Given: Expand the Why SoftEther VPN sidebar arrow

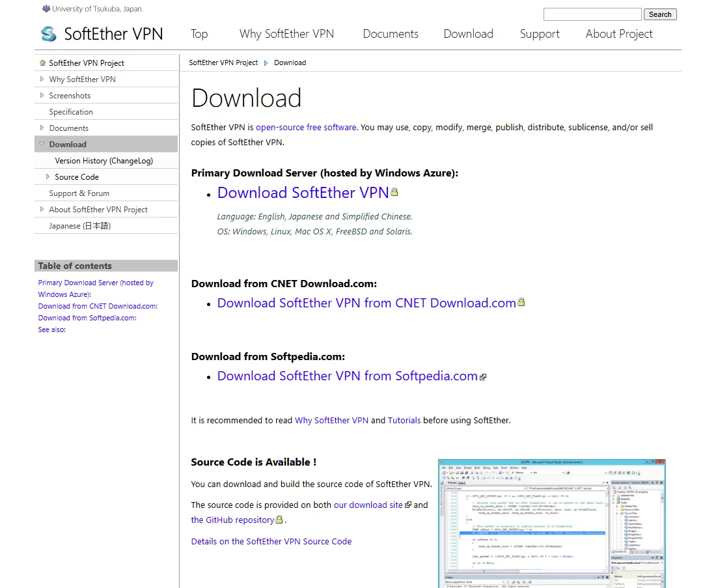Looking at the screenshot, I should [42, 79].
